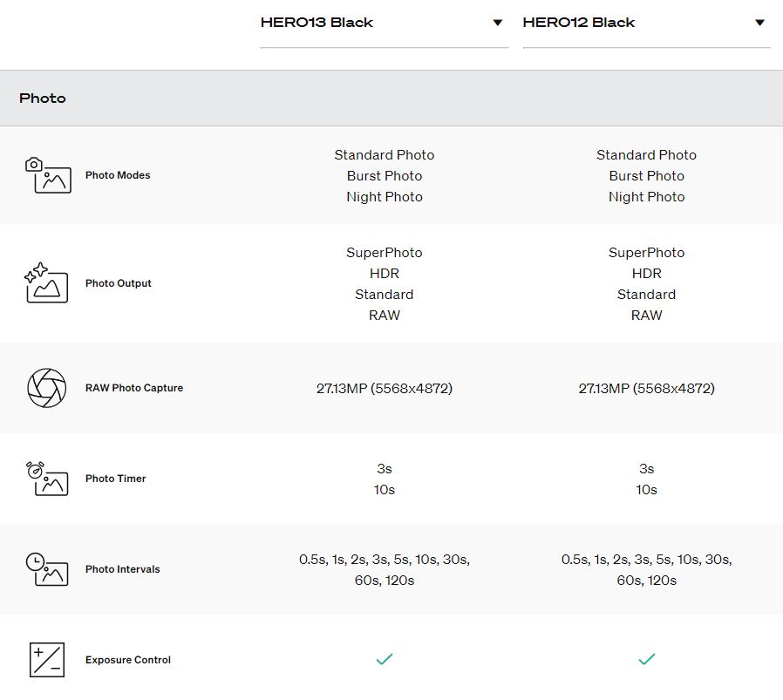Click HERO12 "60s, 120s" intervals line
The height and width of the screenshot is (700, 783).
[647, 581]
